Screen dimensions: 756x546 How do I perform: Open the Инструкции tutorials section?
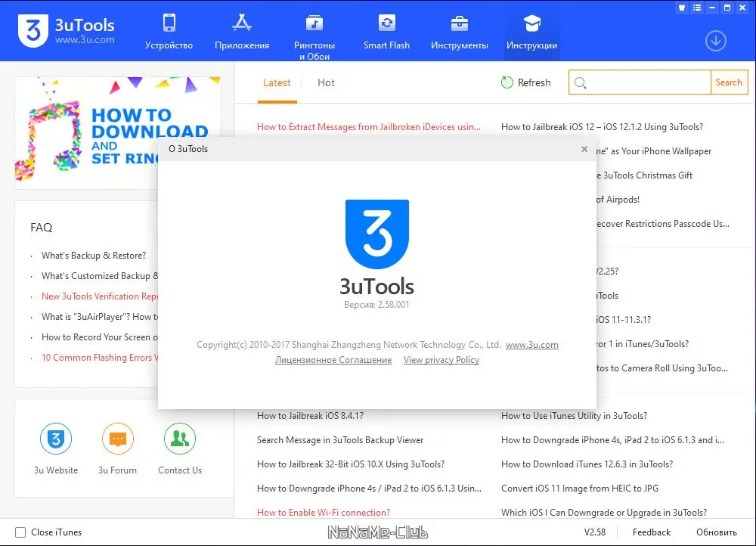tap(531, 32)
